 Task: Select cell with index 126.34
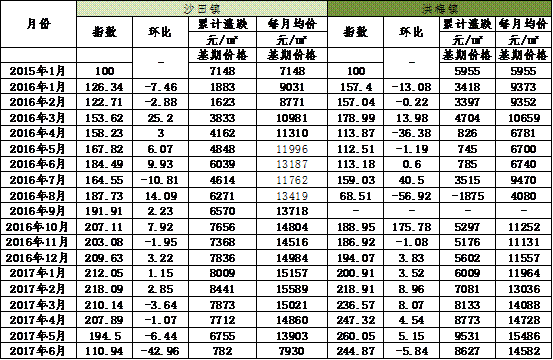click(104, 87)
